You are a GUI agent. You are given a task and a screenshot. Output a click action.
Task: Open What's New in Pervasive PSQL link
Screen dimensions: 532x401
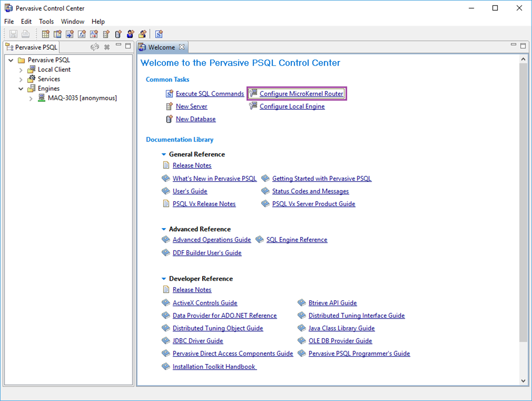coord(214,178)
